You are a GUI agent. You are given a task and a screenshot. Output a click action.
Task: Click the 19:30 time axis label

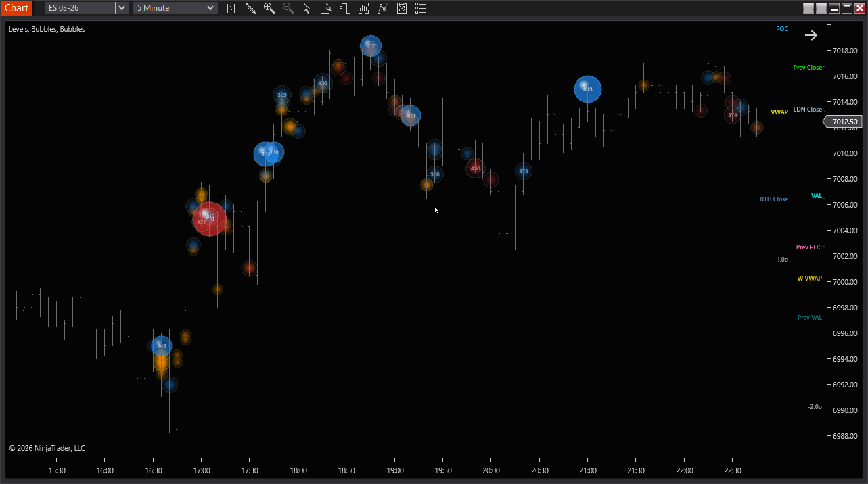[x=443, y=470]
